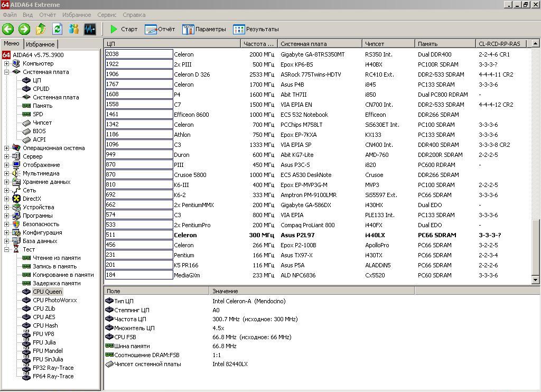Image resolution: width=541 pixels, height=392 pixels.
Task: Open the Отчёт menu in menu bar
Action: [x=47, y=15]
